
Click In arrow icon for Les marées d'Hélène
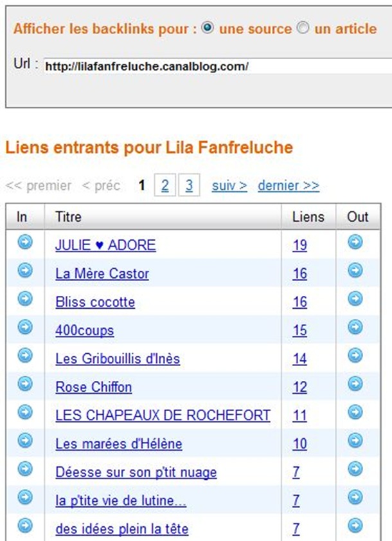tap(25, 440)
